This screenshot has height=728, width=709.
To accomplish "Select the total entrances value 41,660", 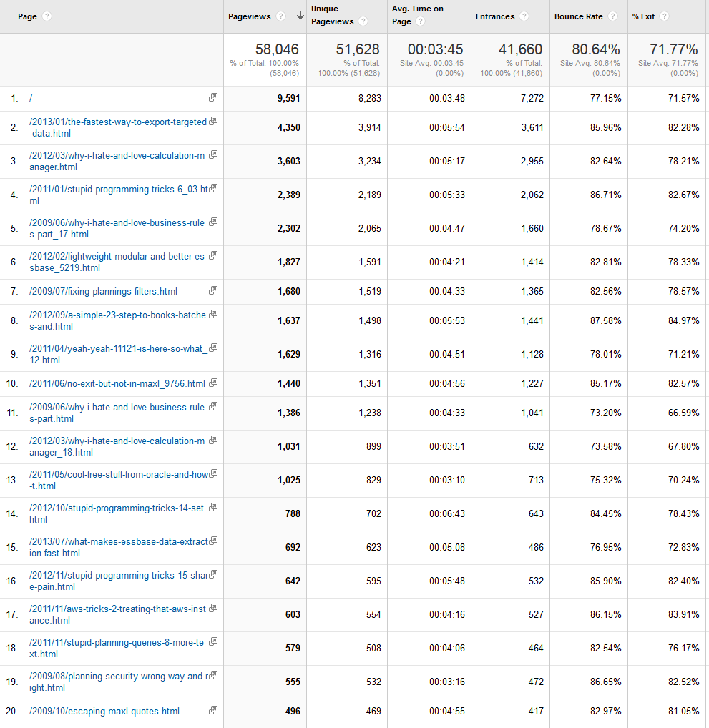I will pyautogui.click(x=520, y=49).
